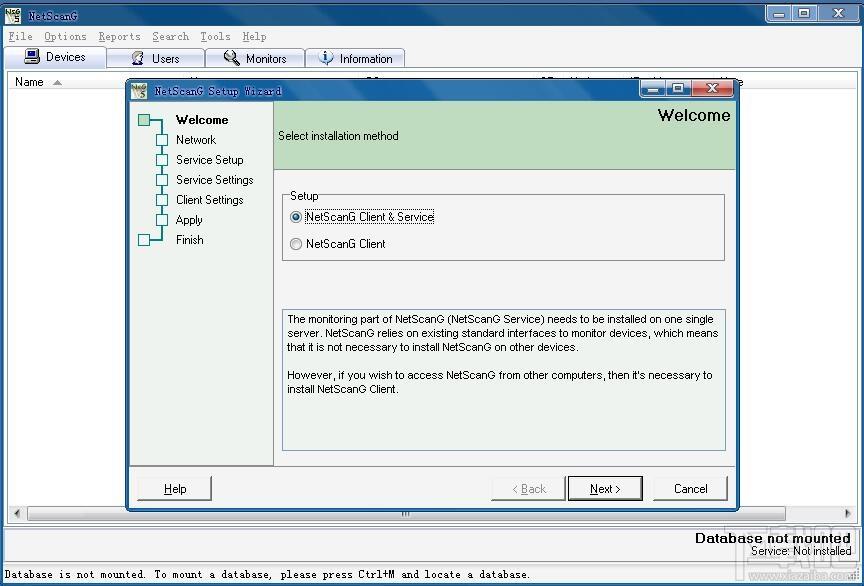The height and width of the screenshot is (586, 864).
Task: Close the main NetScanG window
Action: pos(838,14)
